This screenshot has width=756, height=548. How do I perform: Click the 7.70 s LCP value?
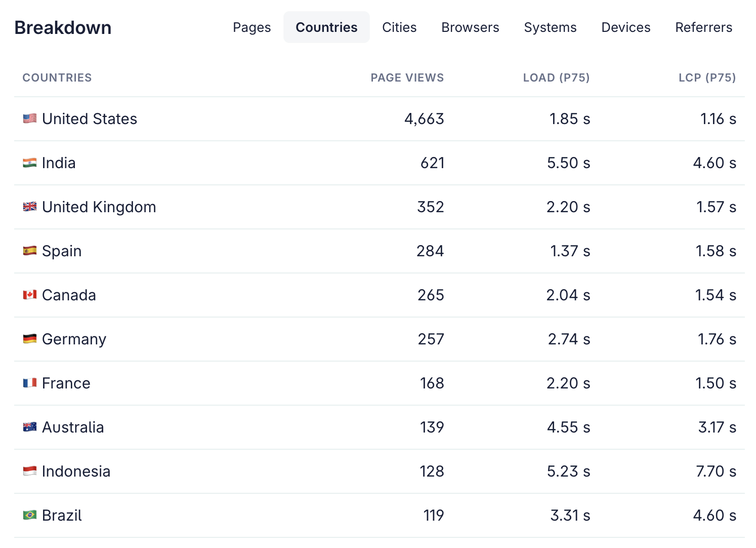(x=716, y=471)
